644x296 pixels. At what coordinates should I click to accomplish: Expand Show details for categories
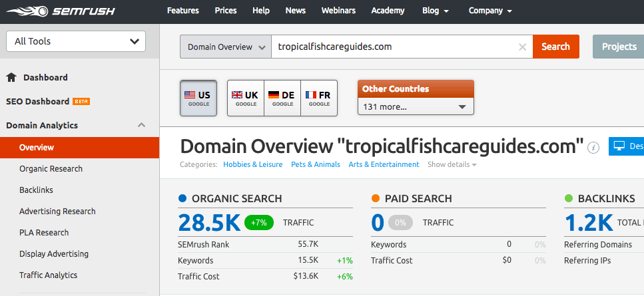452,164
